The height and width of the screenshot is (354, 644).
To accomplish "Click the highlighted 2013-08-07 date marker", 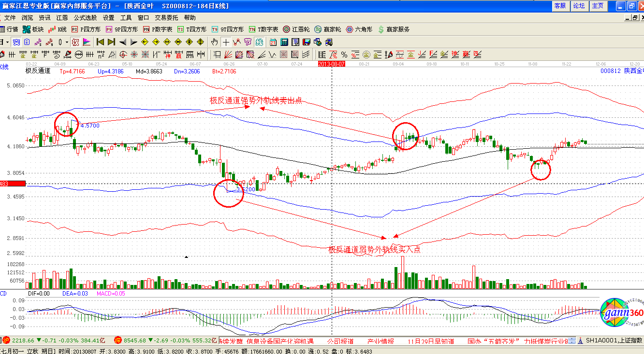I will 331,63.
